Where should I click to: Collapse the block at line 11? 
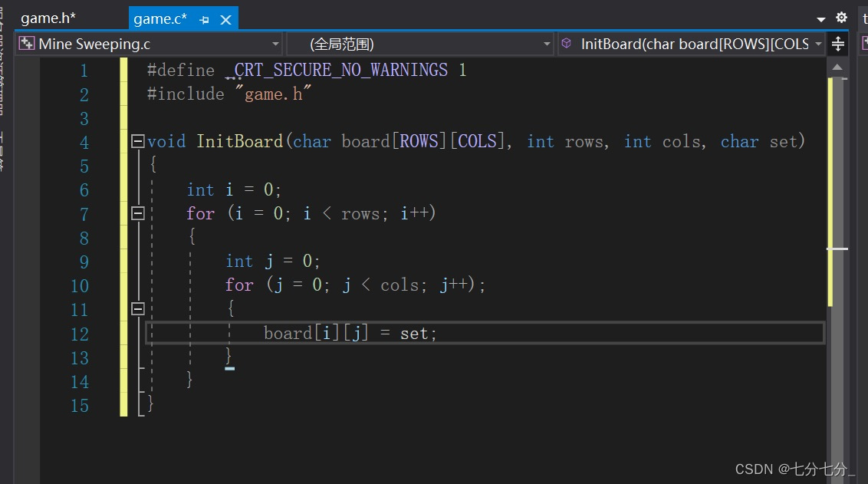(138, 308)
